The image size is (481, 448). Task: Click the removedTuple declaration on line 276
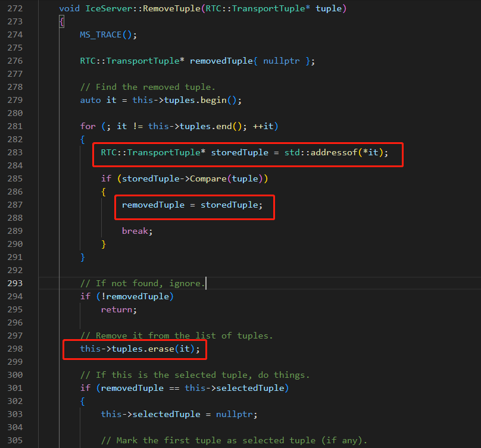click(221, 61)
